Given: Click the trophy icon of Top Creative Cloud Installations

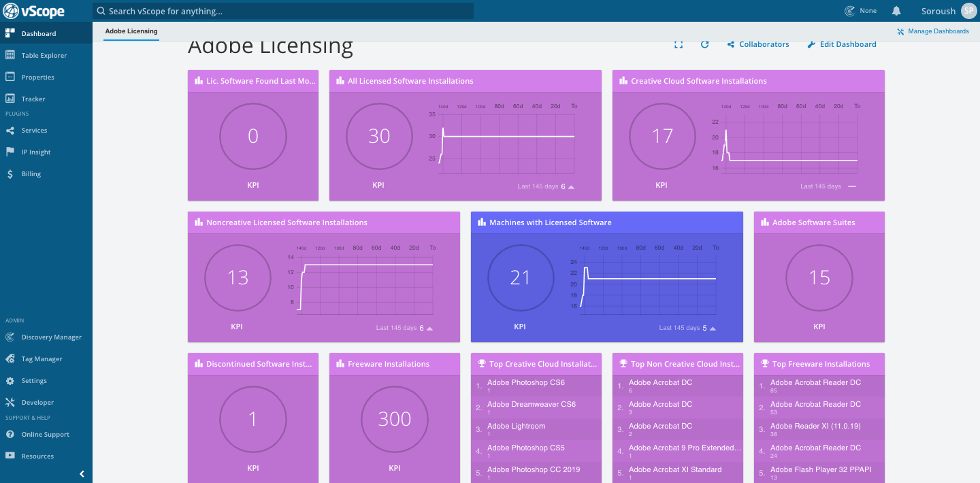Looking at the screenshot, I should pyautogui.click(x=482, y=364).
